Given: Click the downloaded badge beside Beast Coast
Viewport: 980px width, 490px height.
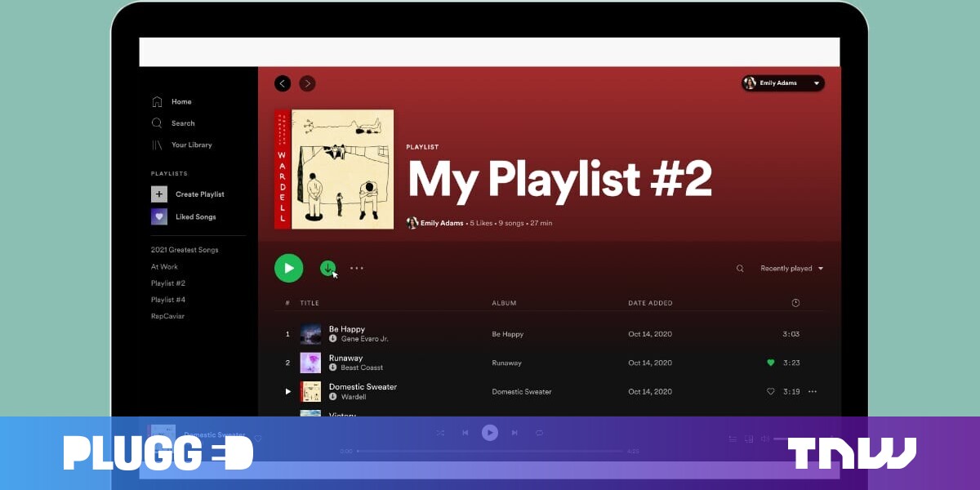Looking at the screenshot, I should click(333, 367).
